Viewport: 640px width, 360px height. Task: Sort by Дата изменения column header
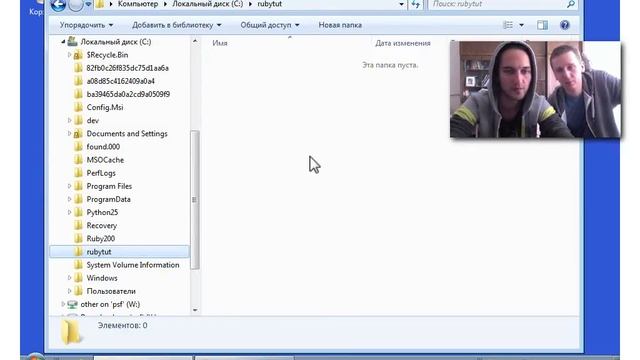402,43
